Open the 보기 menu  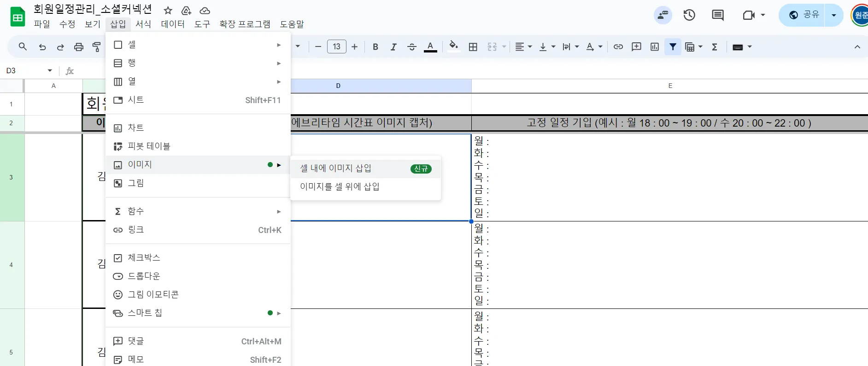(x=93, y=24)
